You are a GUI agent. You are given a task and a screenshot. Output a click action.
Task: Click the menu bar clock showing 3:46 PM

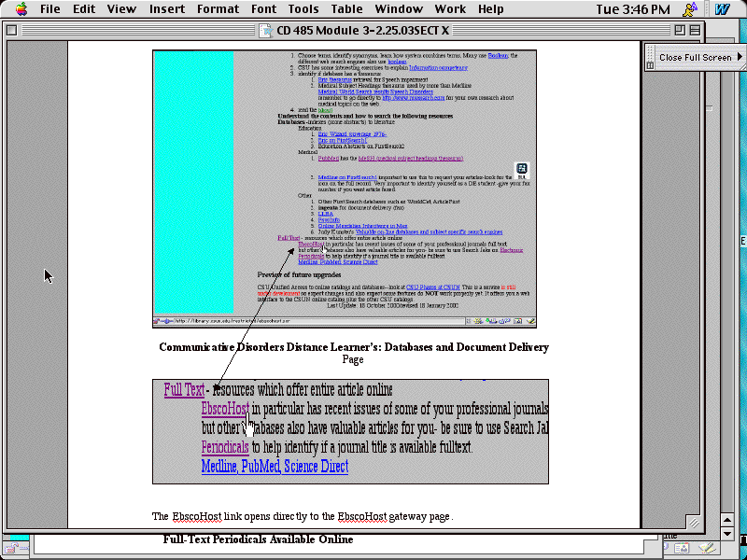coord(633,9)
